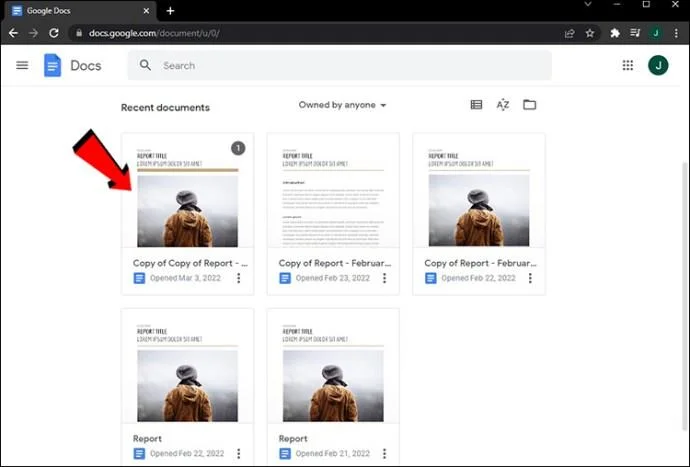Open a new browser tab

click(170, 11)
